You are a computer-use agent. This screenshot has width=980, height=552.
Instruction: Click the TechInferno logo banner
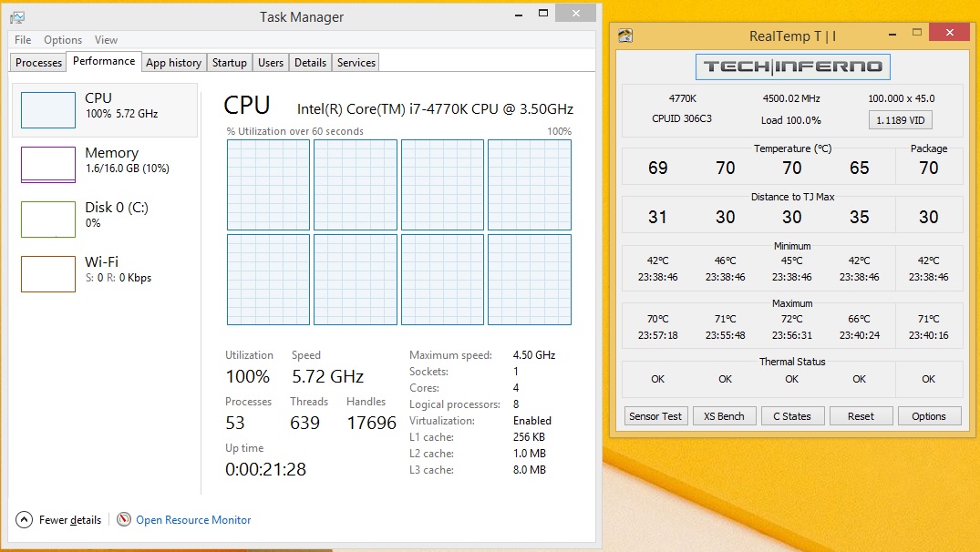tap(792, 66)
